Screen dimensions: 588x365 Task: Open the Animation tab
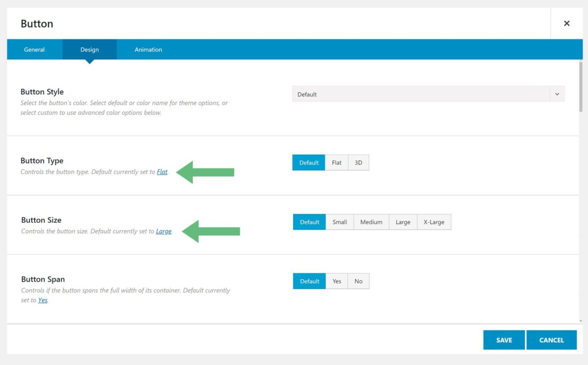click(x=148, y=49)
